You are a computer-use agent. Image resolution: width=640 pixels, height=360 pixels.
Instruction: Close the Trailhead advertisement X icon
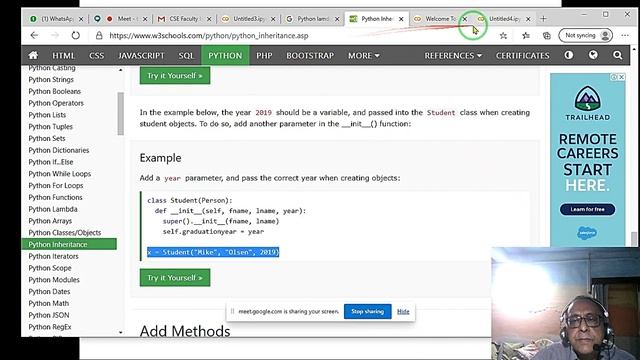(x=622, y=77)
